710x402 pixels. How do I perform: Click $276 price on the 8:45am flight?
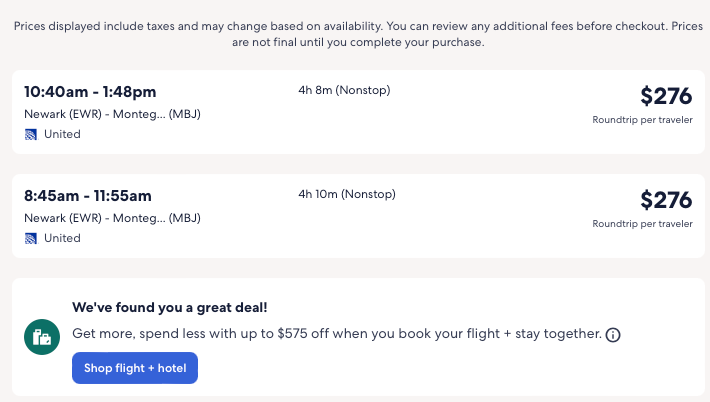(666, 200)
